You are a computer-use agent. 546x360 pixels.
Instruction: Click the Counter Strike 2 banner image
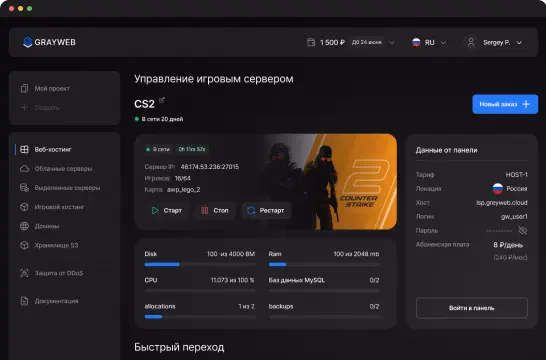pos(331,182)
